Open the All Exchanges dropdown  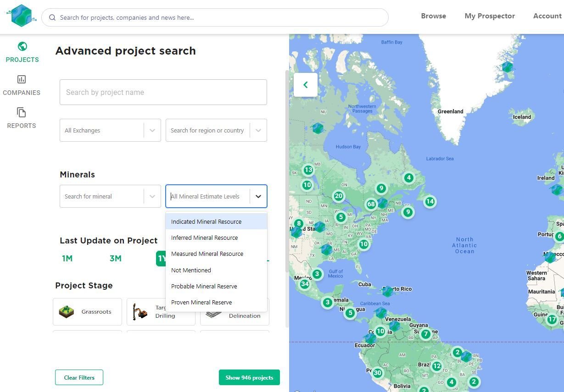click(110, 130)
